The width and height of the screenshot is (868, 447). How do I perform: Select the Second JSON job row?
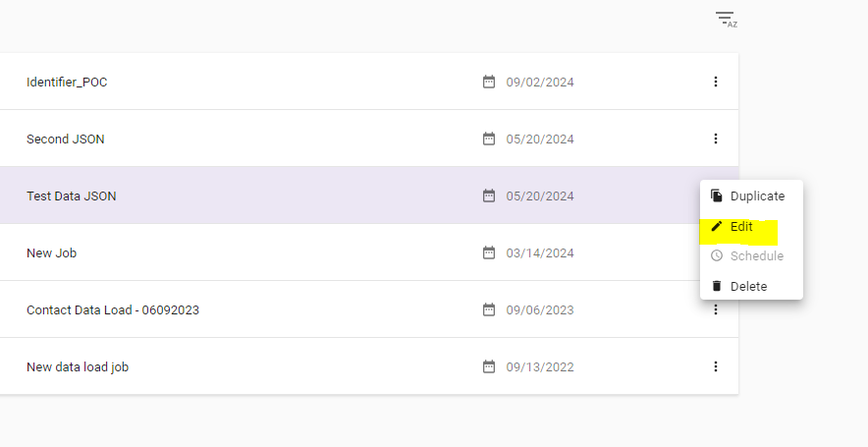coord(66,140)
